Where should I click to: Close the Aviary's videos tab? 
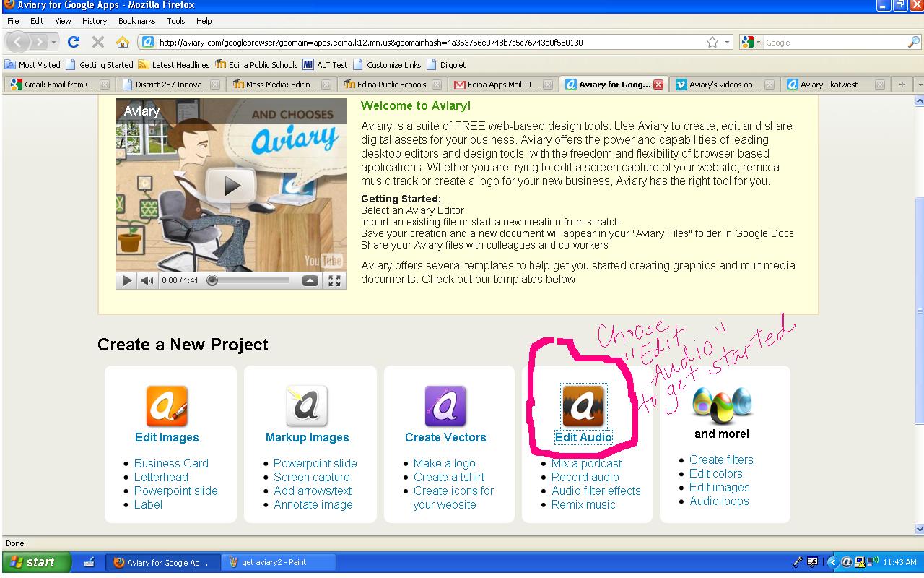(x=770, y=85)
